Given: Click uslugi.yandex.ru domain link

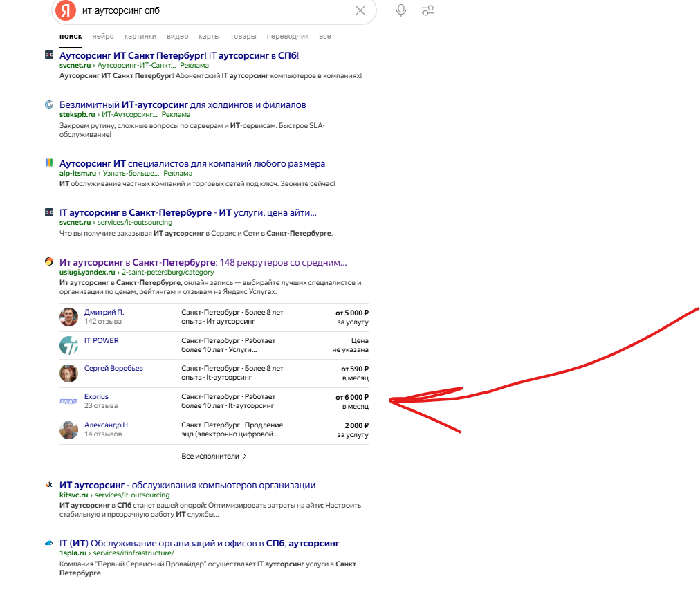Looking at the screenshot, I should [x=87, y=272].
